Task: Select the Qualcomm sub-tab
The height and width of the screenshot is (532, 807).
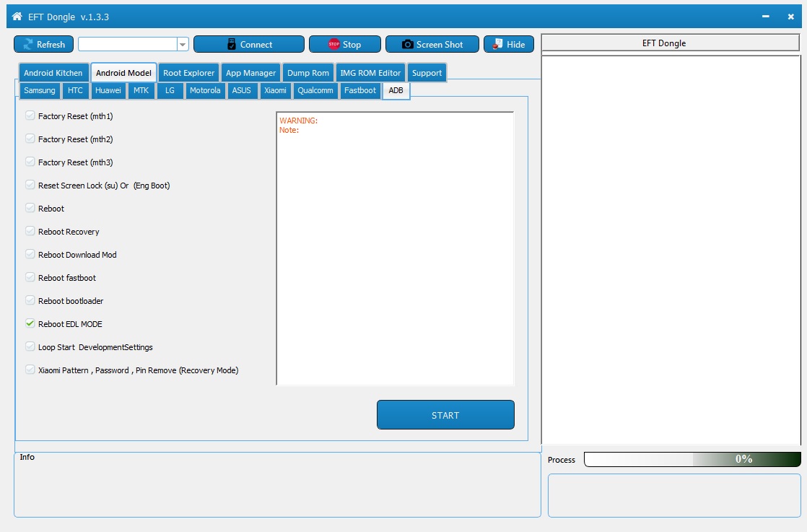Action: 315,90
